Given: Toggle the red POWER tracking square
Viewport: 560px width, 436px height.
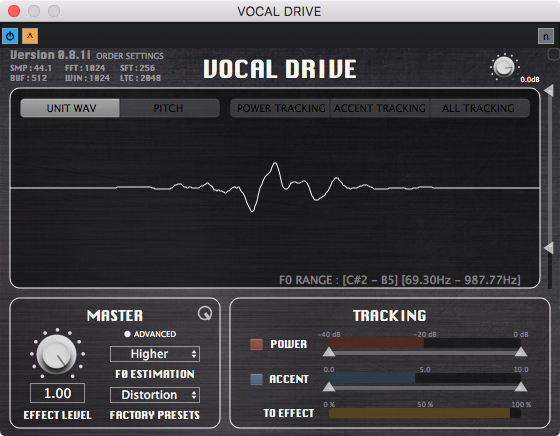Looking at the screenshot, I should pos(256,344).
